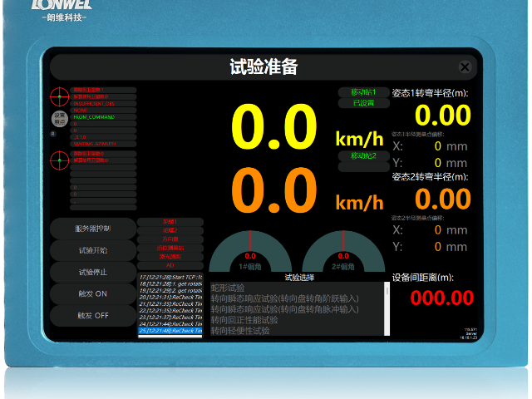
Task: Click the round gray 设置原点 button
Action: (60, 119)
